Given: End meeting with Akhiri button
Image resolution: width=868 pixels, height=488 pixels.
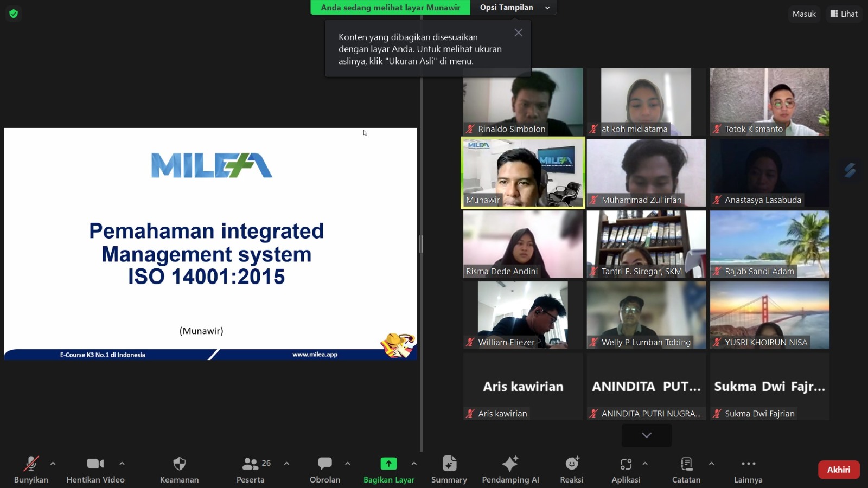Looking at the screenshot, I should click(839, 470).
